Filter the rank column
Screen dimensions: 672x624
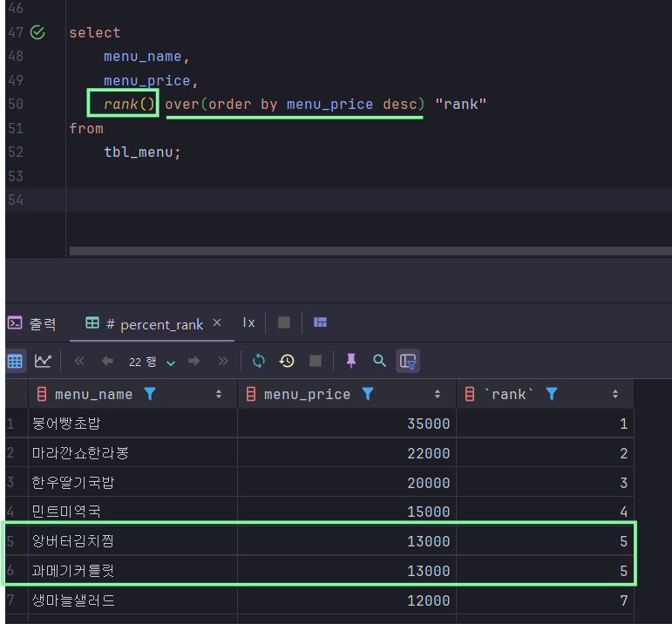[552, 394]
